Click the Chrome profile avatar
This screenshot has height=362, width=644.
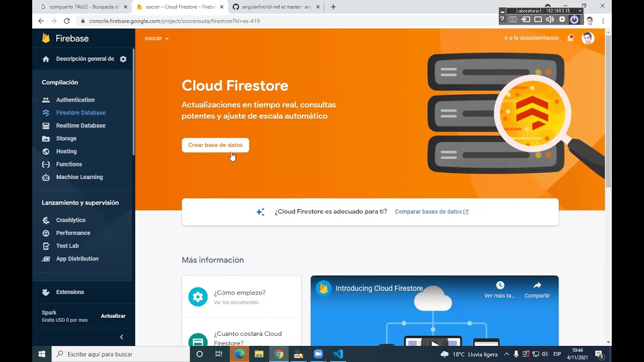(590, 21)
